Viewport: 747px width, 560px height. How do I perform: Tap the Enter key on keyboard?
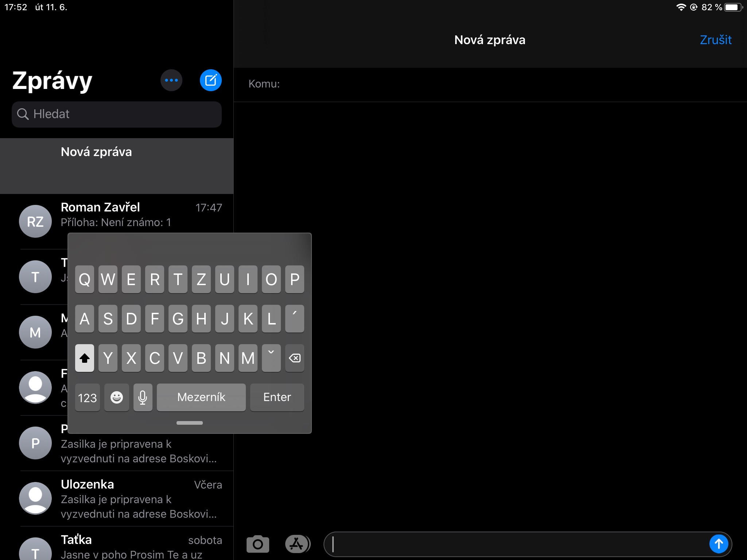[277, 397]
